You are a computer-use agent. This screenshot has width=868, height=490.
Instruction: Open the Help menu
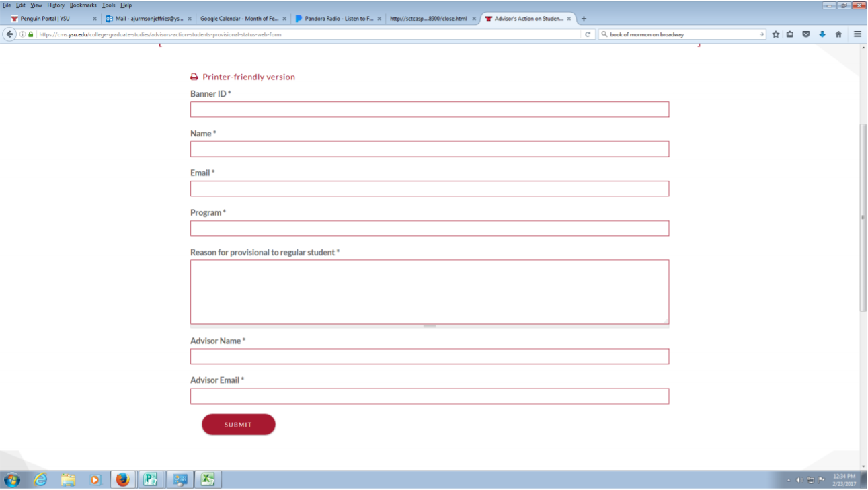click(126, 5)
